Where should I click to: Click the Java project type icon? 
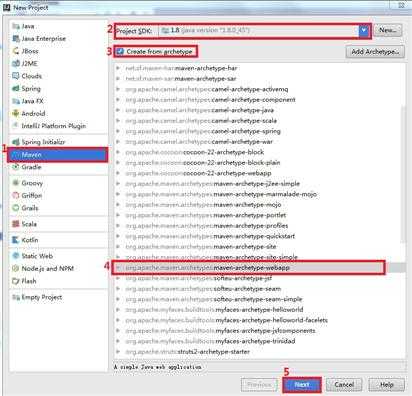[x=16, y=26]
